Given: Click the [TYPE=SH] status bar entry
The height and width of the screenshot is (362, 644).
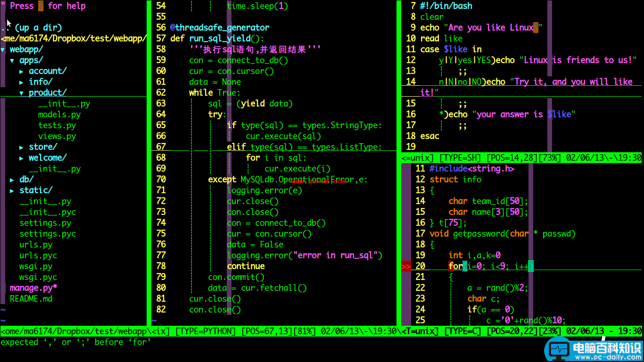Looking at the screenshot, I should point(460,158).
